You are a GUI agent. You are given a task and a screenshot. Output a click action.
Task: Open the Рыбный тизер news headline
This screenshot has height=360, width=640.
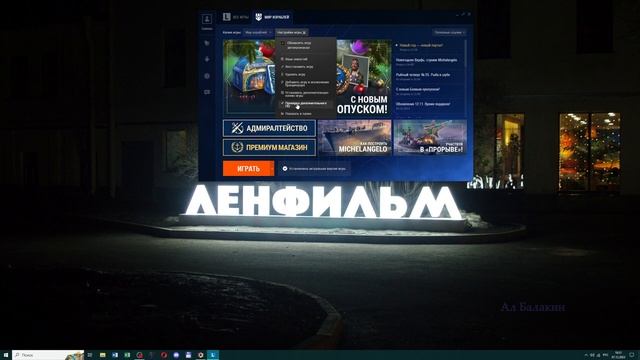pyautogui.click(x=423, y=75)
